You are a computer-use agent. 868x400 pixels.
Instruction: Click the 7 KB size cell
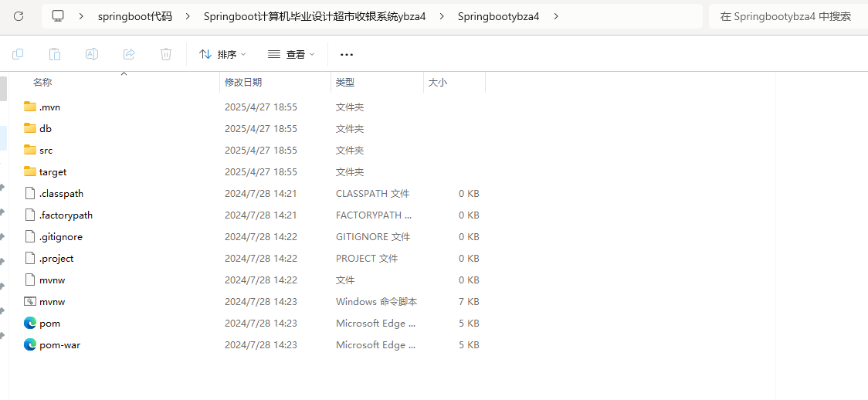[470, 301]
